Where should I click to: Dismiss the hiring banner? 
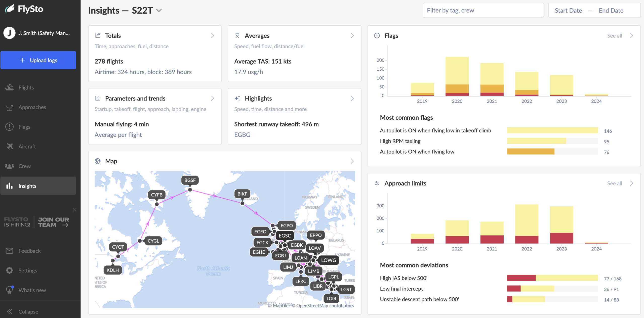tap(74, 210)
